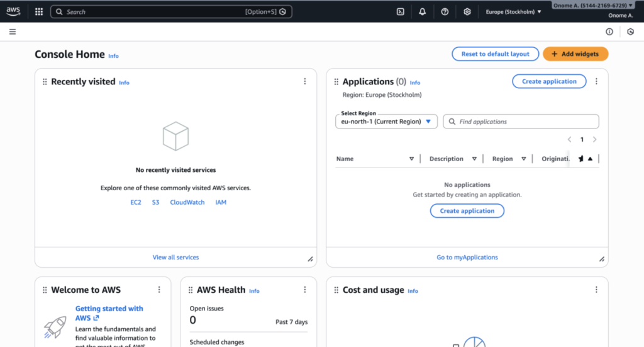Click the favorites star column icon
The image size is (644, 347).
580,159
